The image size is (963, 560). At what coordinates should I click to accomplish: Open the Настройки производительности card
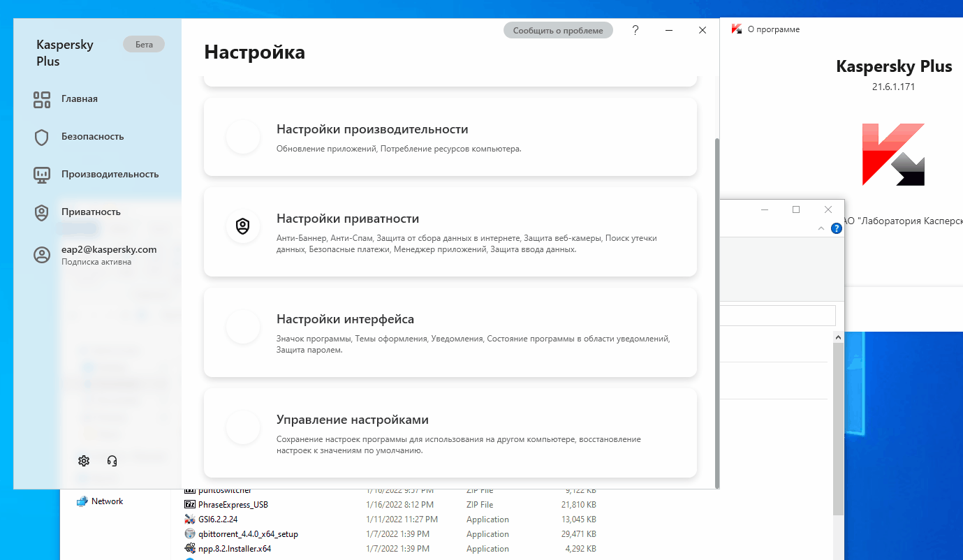(450, 137)
